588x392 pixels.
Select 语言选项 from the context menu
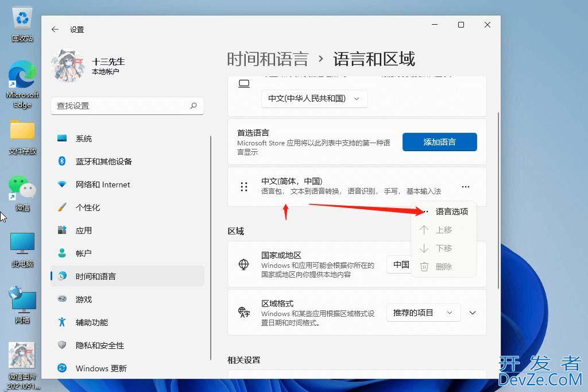coord(451,212)
